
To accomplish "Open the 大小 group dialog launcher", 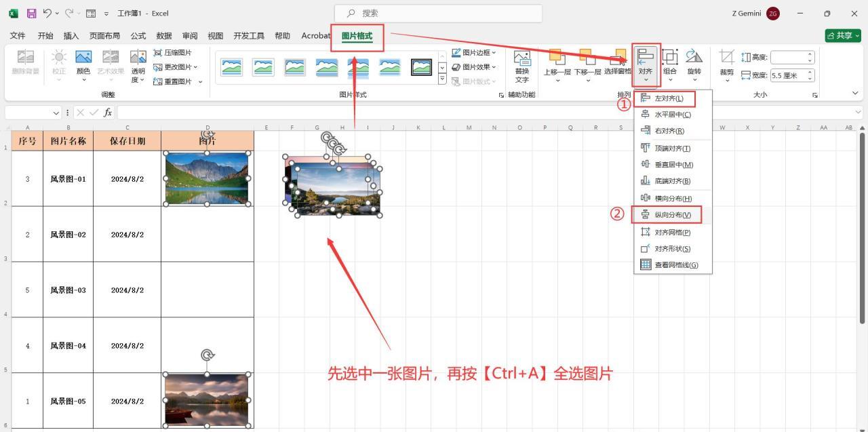I will (x=815, y=95).
